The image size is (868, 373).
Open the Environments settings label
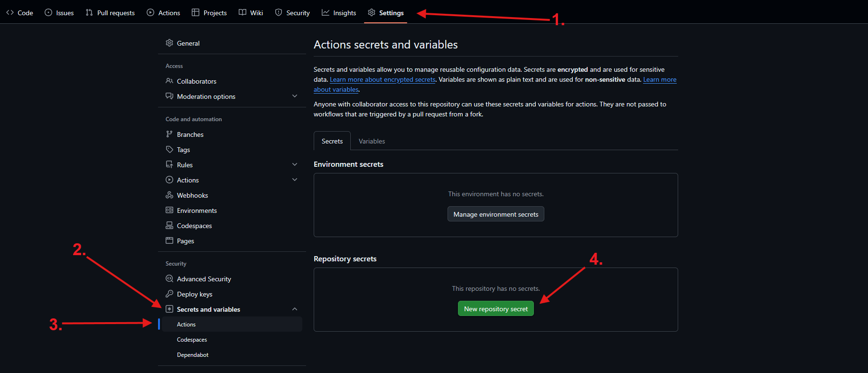[x=197, y=210]
